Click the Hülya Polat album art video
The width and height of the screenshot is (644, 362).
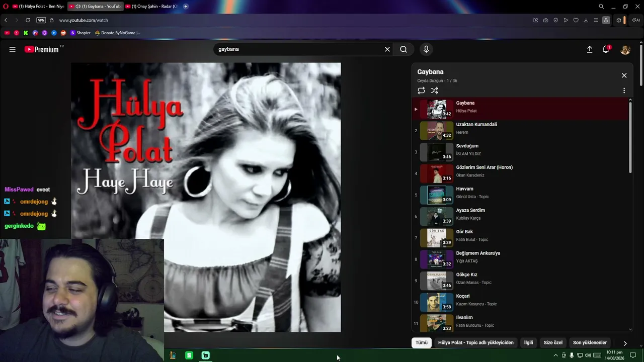point(206,197)
